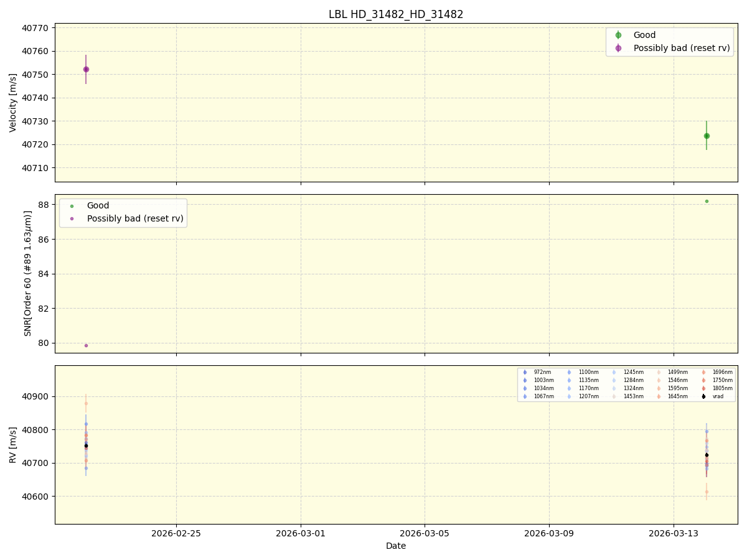The image size is (747, 560).
Task: Click the SNR[Order 60] y-axis label
Action: tap(28, 273)
